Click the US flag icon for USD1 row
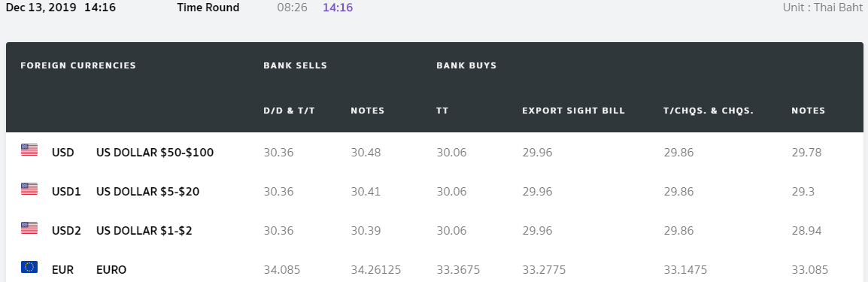The height and width of the screenshot is (282, 868). (x=29, y=189)
